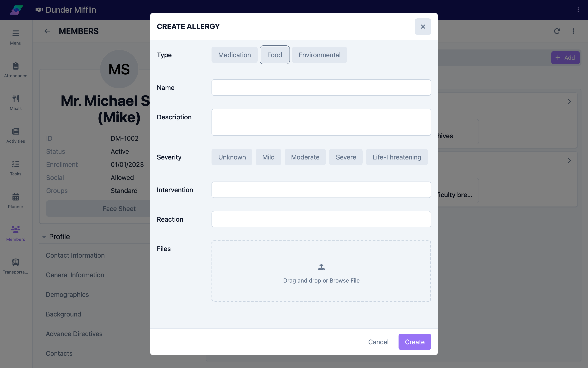This screenshot has height=368, width=588.
Task: Select Food allergy type
Action: click(x=275, y=55)
